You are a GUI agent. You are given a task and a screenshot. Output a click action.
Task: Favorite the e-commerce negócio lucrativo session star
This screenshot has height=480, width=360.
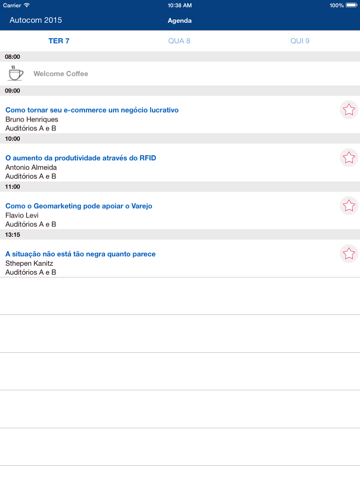click(349, 110)
